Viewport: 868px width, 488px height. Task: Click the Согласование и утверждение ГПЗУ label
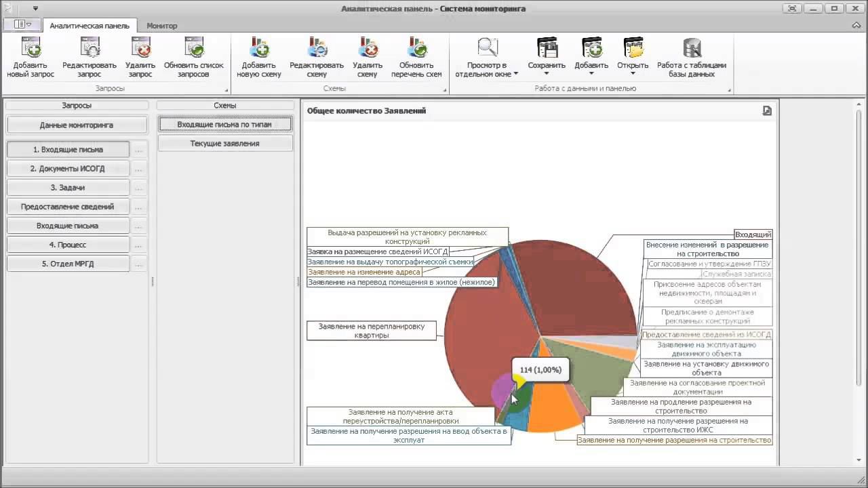tap(709, 264)
